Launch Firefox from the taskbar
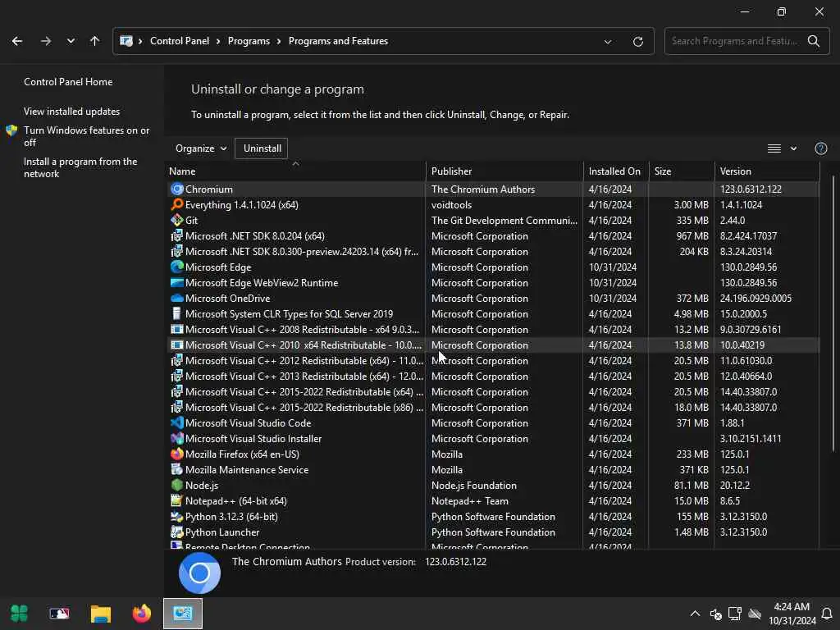 tap(141, 614)
